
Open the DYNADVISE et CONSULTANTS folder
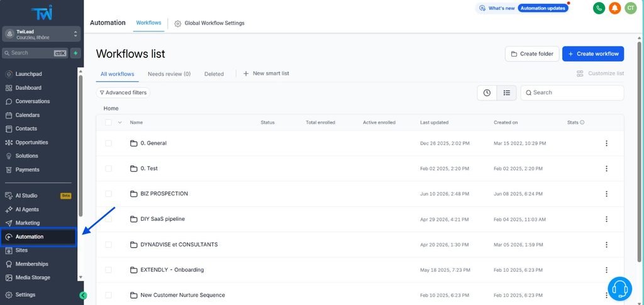pyautogui.click(x=179, y=245)
